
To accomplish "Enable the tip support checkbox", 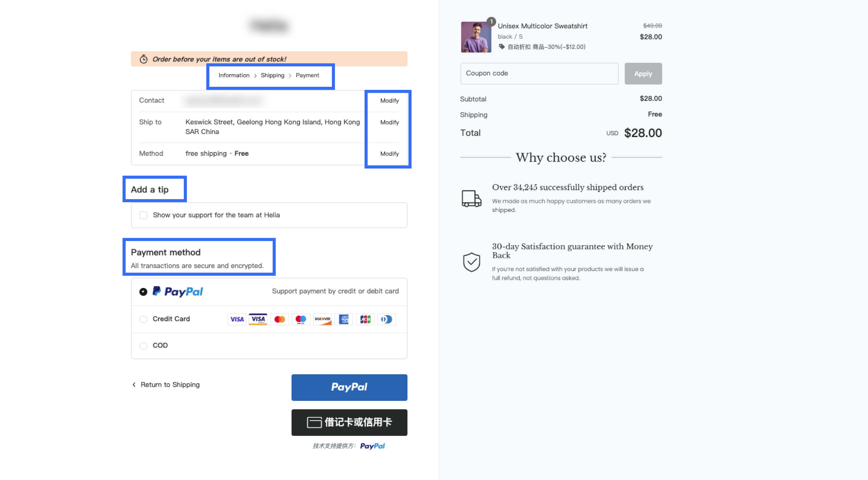I will tap(143, 215).
